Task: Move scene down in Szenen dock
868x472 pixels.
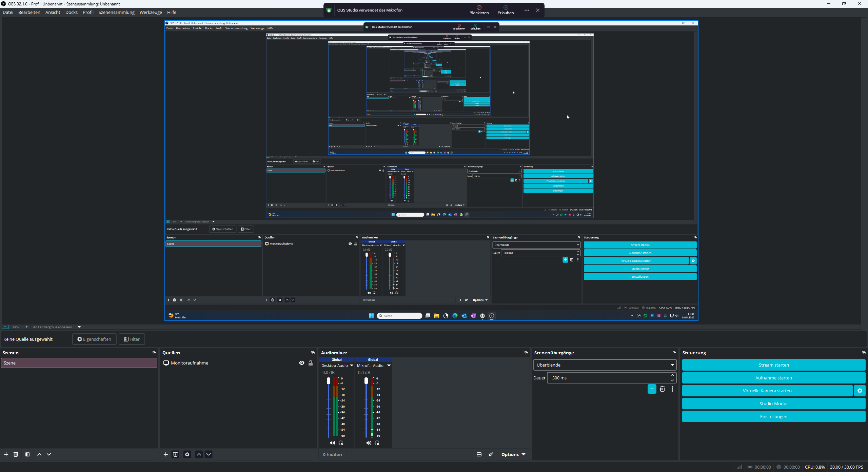Action: pyautogui.click(x=49, y=454)
